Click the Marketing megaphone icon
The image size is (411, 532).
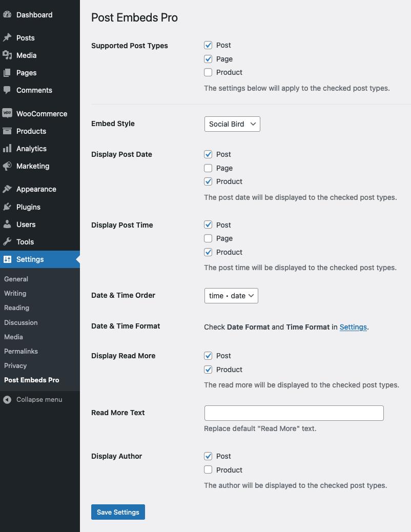[7, 166]
